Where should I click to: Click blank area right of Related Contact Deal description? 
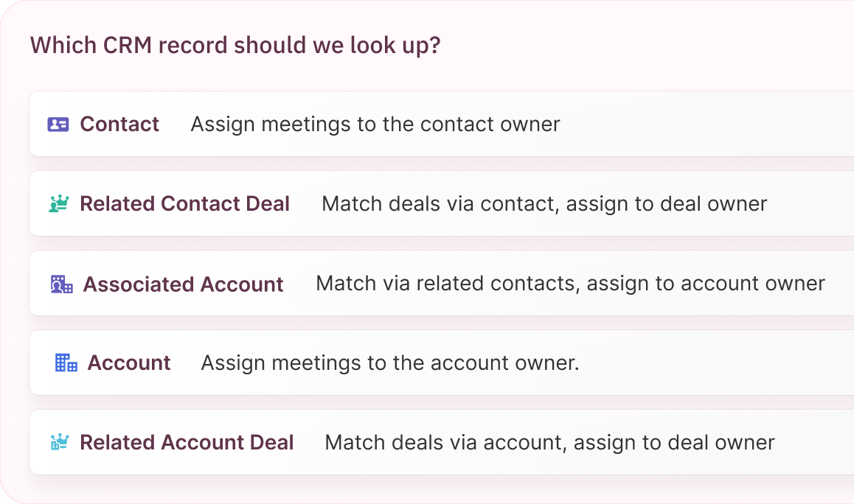[x=811, y=204]
